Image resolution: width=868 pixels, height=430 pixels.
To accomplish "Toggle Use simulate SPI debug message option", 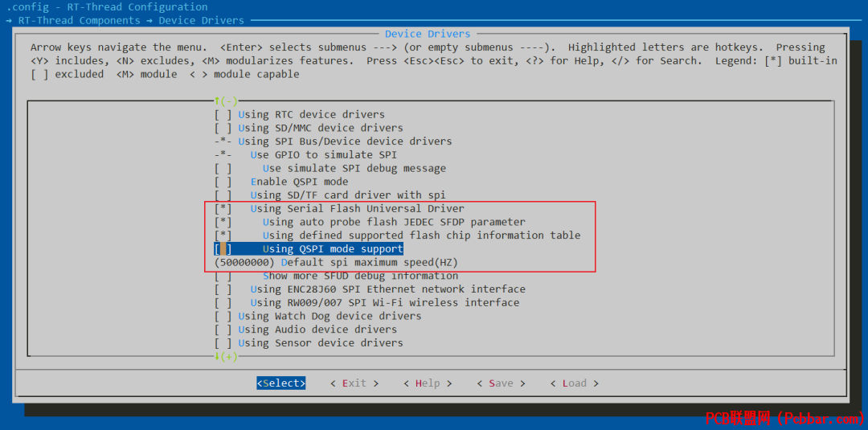I will coord(223,168).
